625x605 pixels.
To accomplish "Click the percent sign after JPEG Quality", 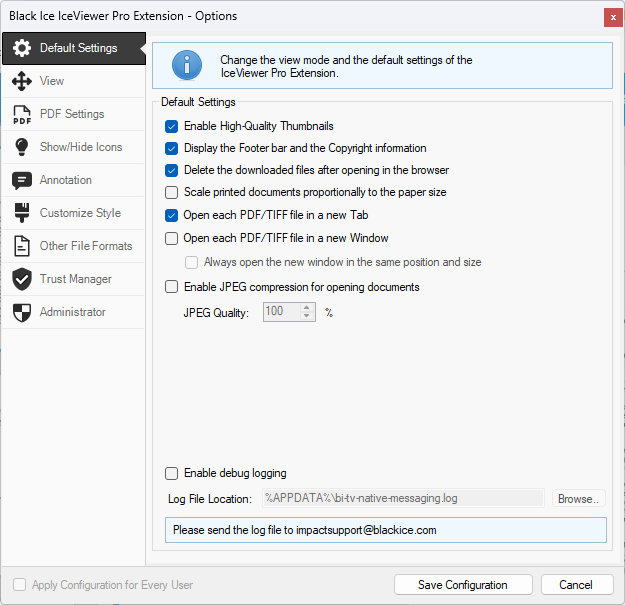I will (329, 313).
